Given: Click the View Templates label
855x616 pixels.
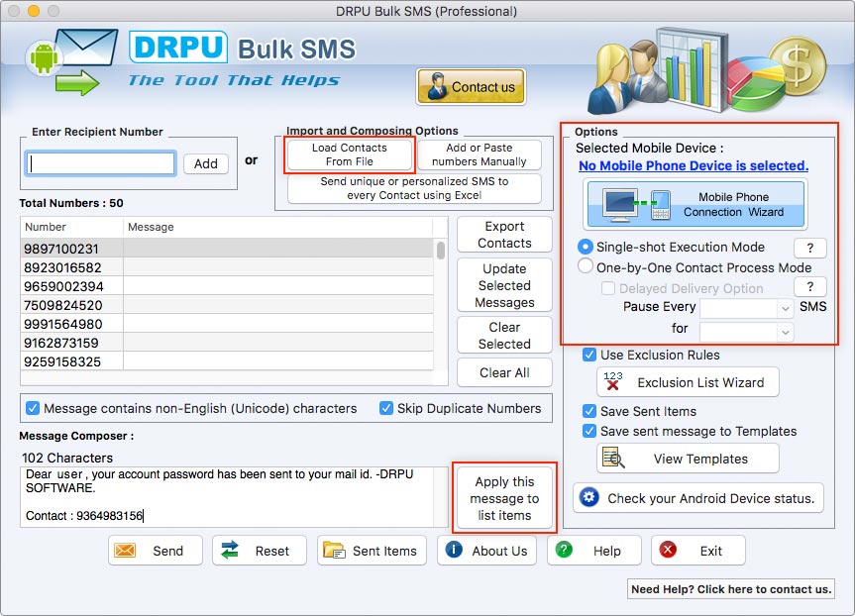Looking at the screenshot, I should [700, 459].
